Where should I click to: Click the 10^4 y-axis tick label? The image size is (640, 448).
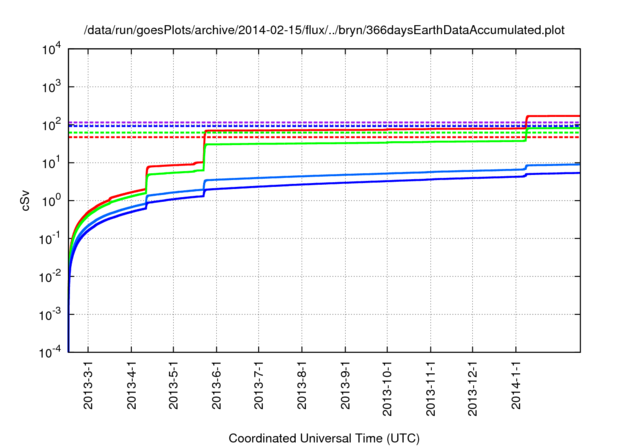(52, 50)
